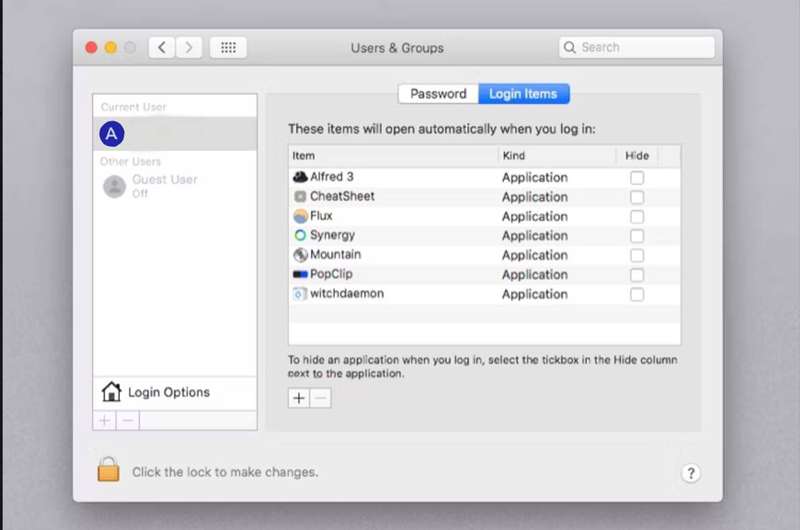Image resolution: width=800 pixels, height=530 pixels.
Task: Click the Mountain app icon
Action: point(301,255)
